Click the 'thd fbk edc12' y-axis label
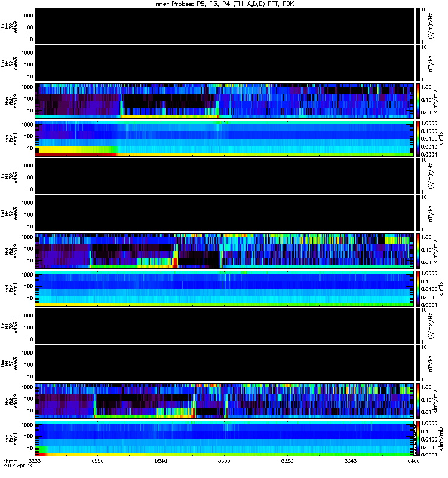Screen dimensions: 448x478 (x=11, y=252)
